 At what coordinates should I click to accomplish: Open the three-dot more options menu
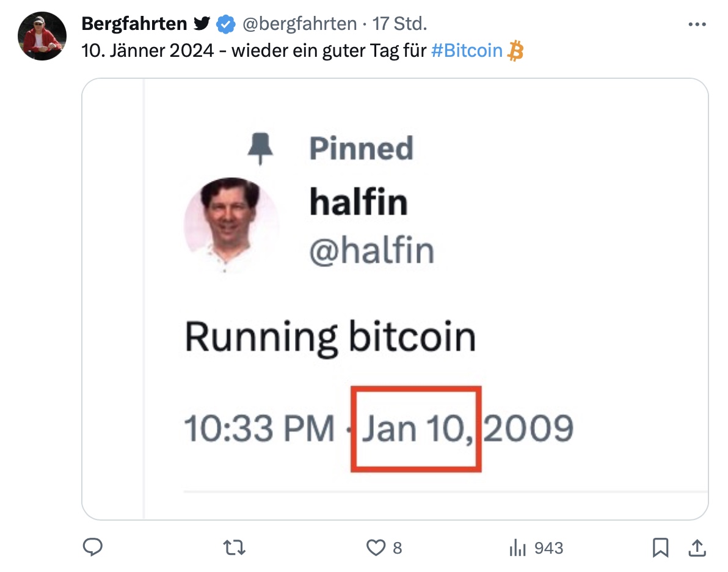click(x=697, y=24)
